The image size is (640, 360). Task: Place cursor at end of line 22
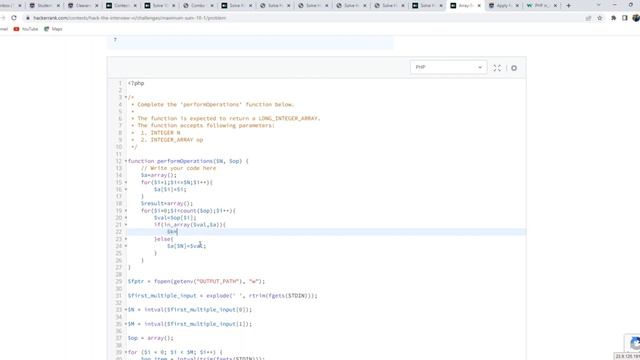pyautogui.click(x=178, y=232)
